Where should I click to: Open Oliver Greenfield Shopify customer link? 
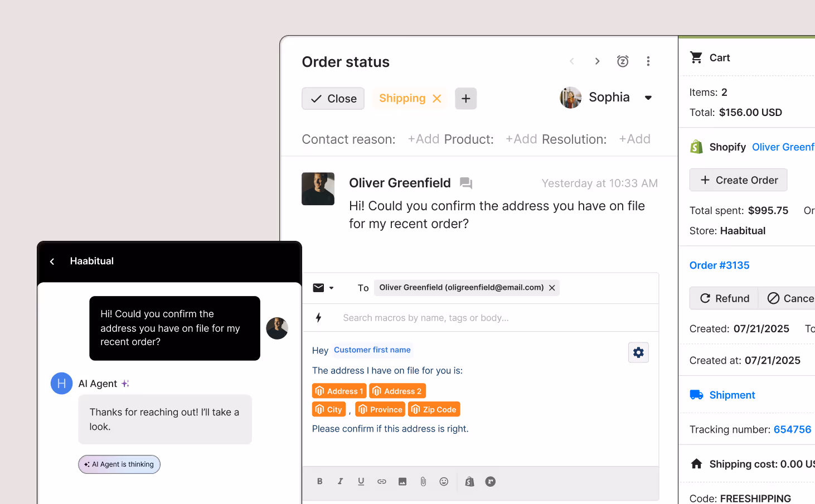click(x=783, y=147)
